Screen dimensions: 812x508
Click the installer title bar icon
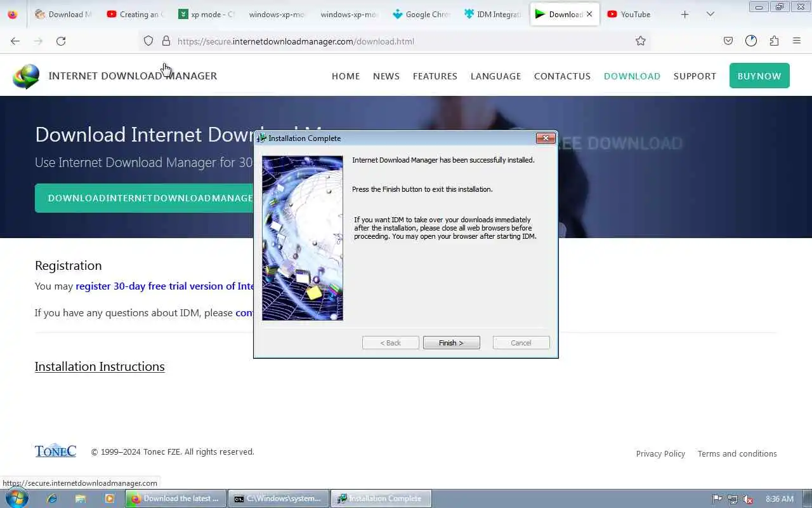(261, 138)
